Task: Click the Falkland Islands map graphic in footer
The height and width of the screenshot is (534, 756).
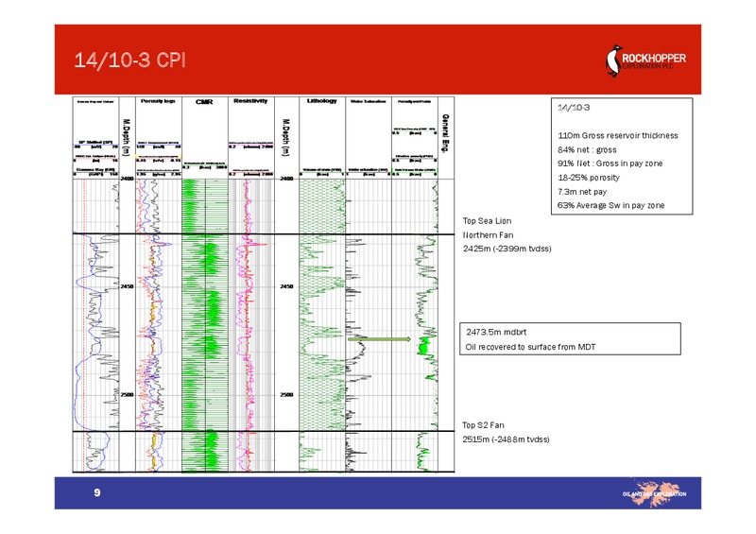Action: 654,493
